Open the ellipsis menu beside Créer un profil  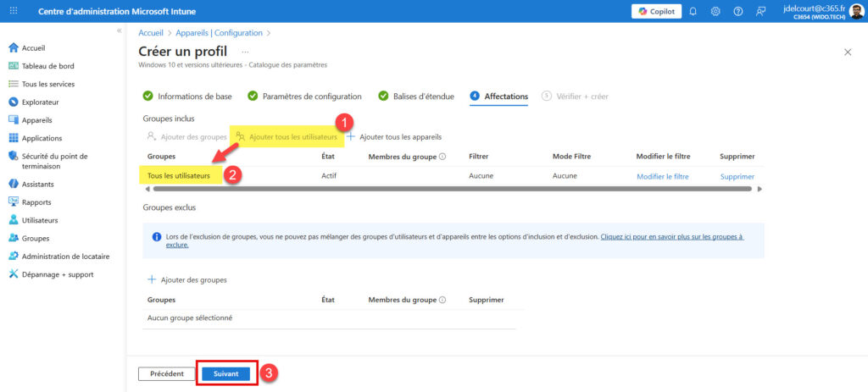pyautogui.click(x=245, y=52)
